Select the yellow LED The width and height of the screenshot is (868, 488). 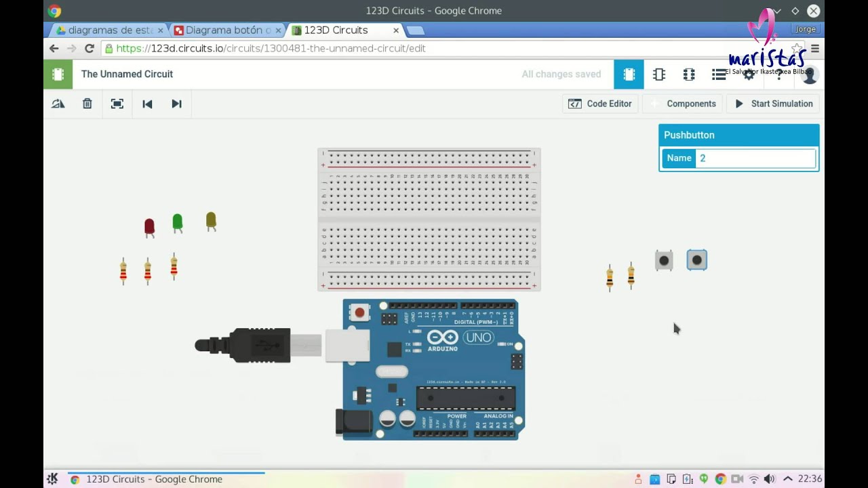point(211,221)
